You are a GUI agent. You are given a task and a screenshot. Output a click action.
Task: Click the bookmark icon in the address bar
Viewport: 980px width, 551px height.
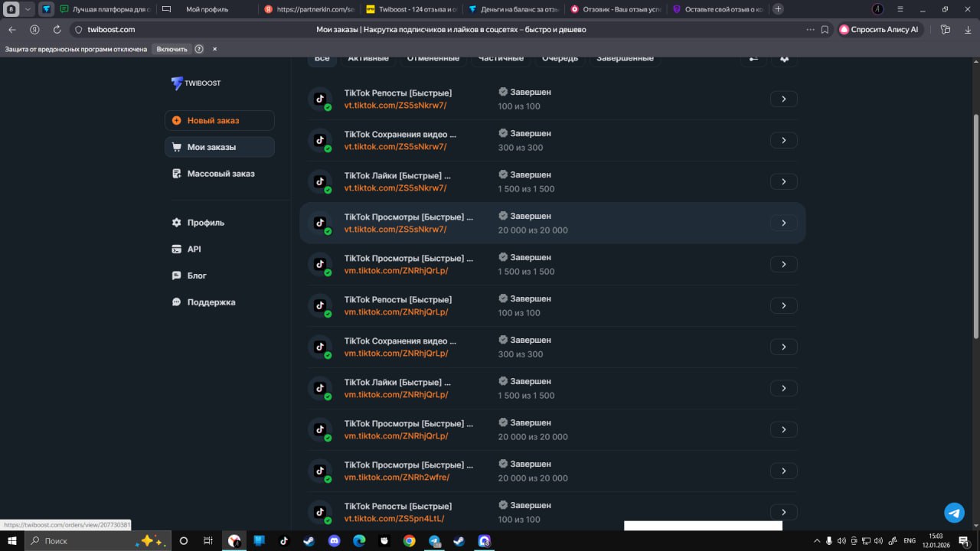825,30
